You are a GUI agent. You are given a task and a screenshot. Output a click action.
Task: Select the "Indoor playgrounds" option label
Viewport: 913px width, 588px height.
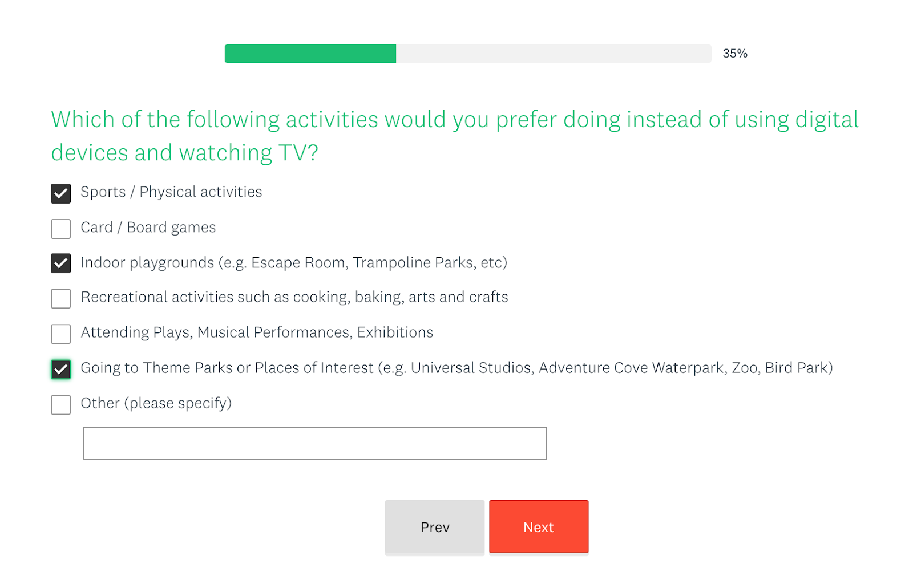(294, 263)
